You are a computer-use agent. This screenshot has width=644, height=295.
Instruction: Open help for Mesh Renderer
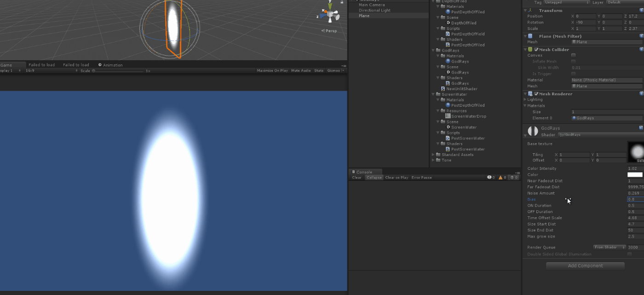(641, 93)
